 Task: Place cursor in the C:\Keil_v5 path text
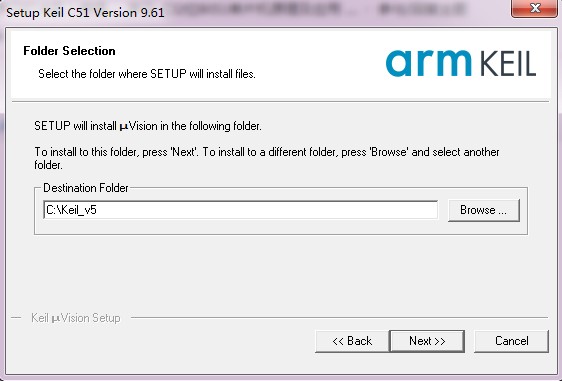[71, 210]
